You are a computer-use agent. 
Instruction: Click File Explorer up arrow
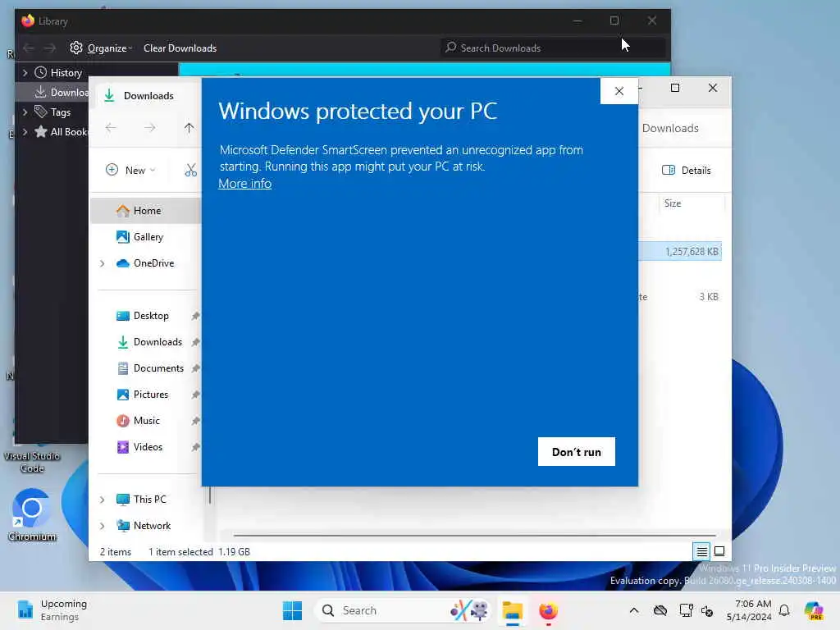tap(189, 127)
